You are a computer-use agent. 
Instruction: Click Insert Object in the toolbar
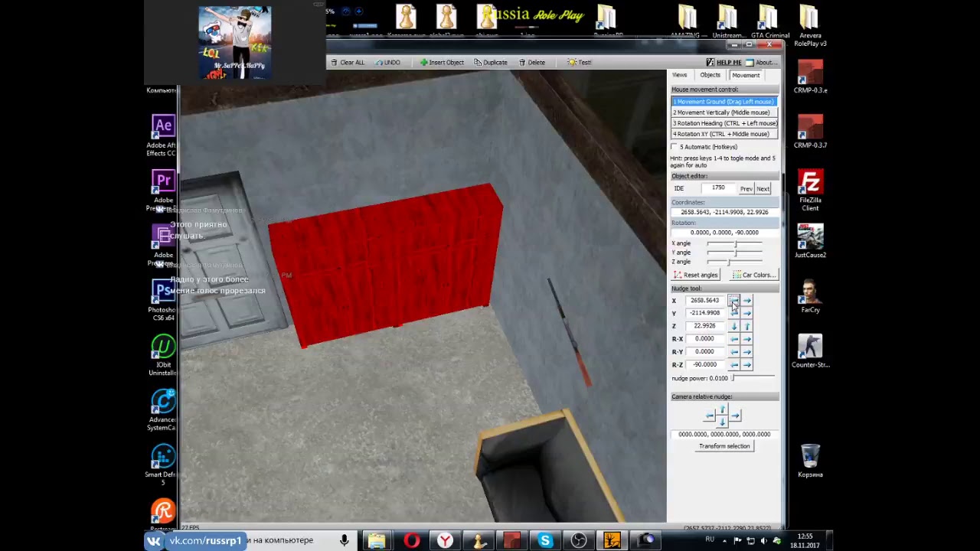click(442, 62)
